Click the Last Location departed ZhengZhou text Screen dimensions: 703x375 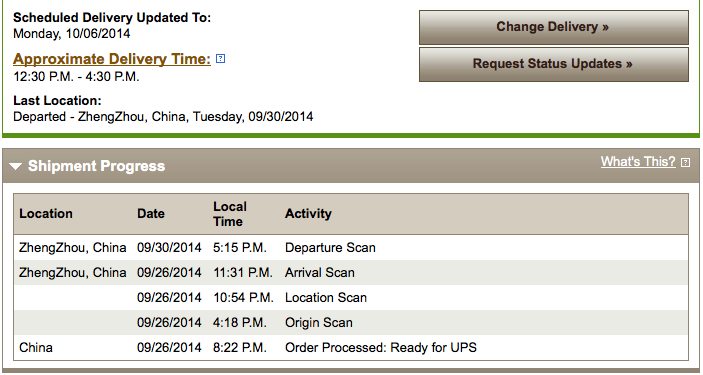click(x=163, y=117)
